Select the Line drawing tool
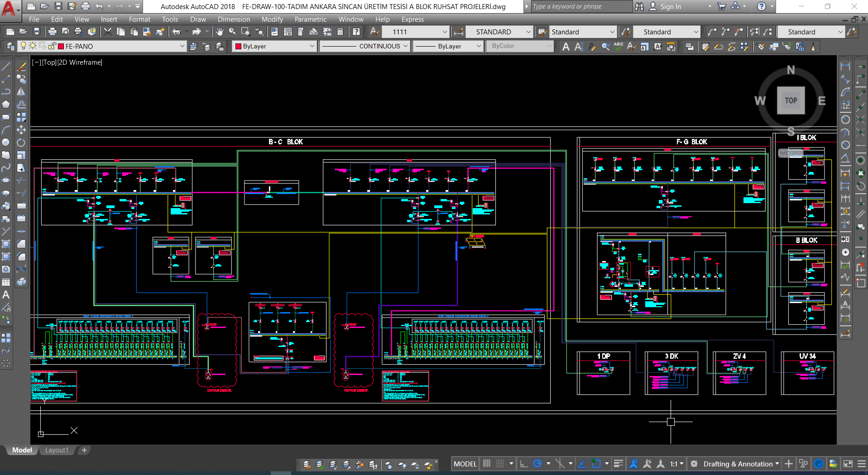Viewport: 868px width, 475px height. click(x=6, y=66)
